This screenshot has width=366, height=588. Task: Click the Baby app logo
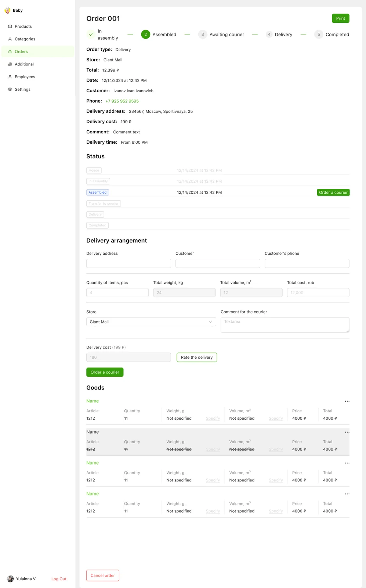[7, 10]
